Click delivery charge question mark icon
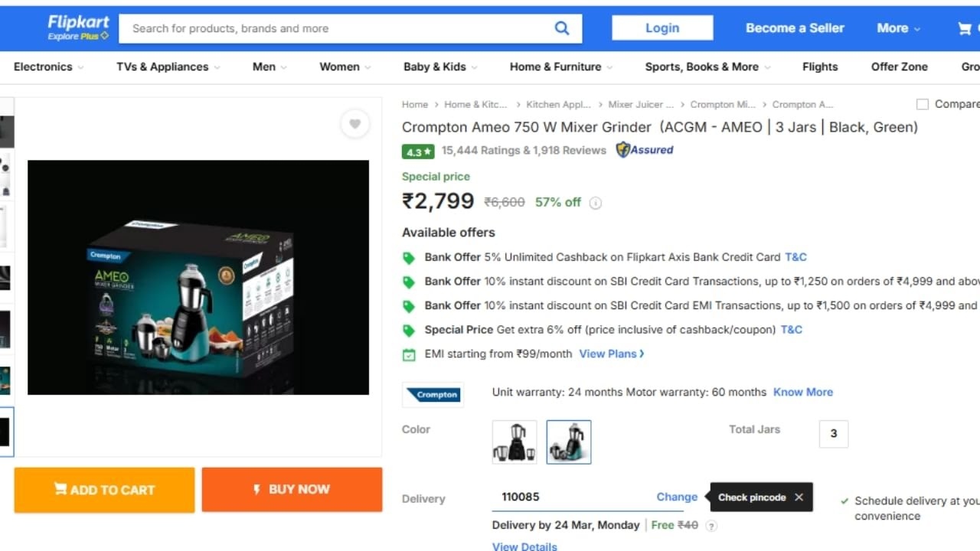 pos(711,526)
